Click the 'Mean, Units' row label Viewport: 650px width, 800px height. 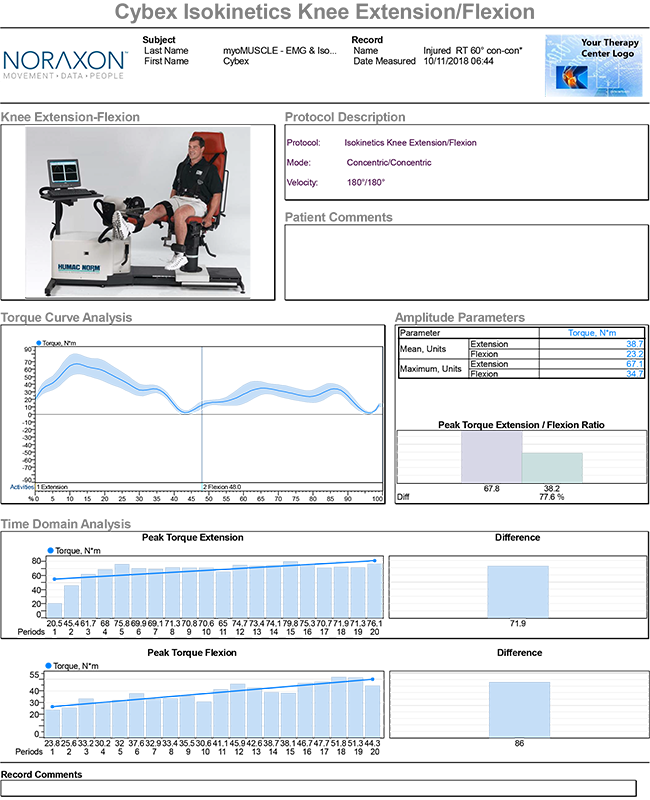422,349
